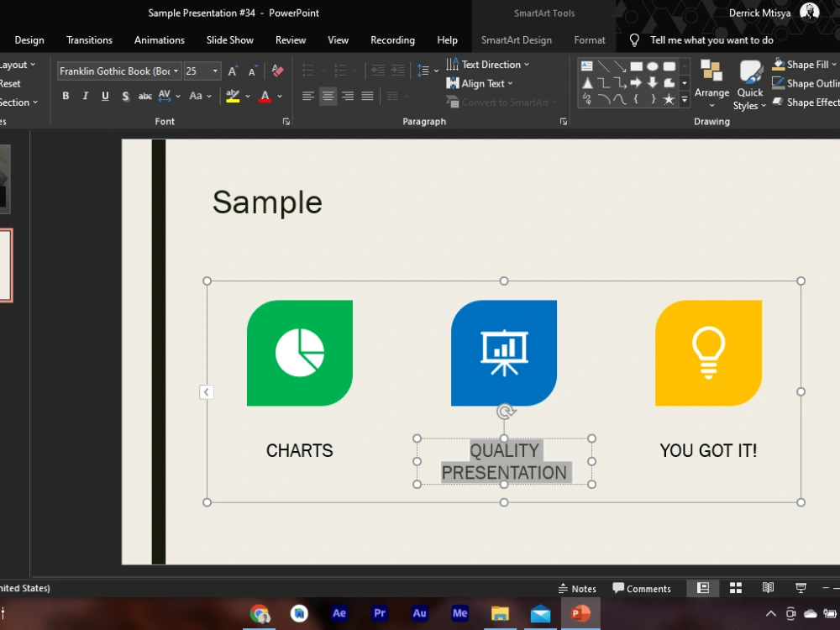
Task: Toggle bold formatting
Action: [x=65, y=96]
